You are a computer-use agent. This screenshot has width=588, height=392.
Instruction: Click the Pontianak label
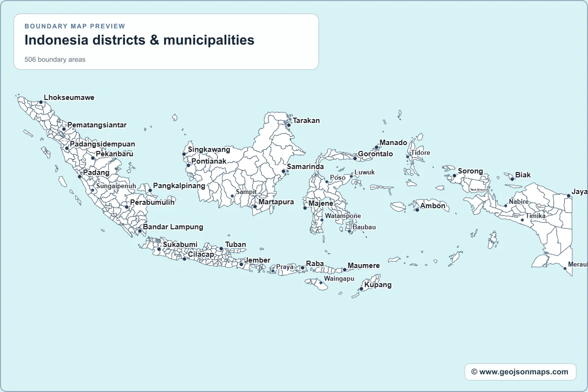[209, 161]
